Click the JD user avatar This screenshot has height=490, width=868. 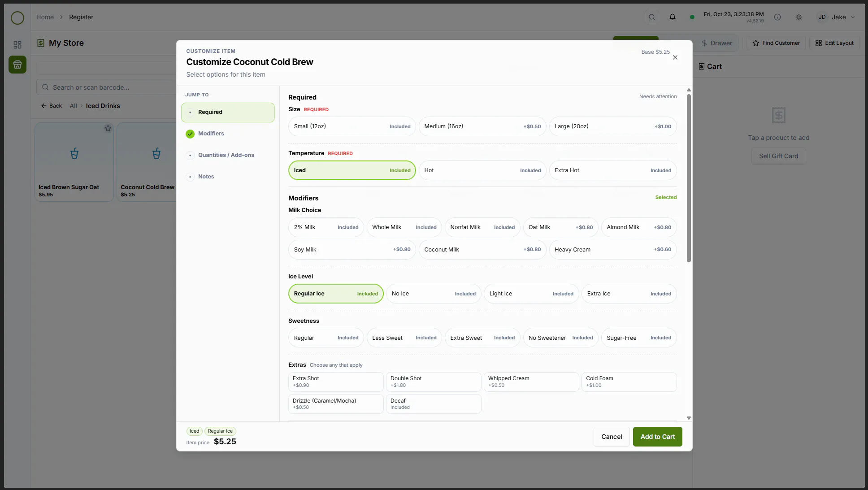click(822, 17)
